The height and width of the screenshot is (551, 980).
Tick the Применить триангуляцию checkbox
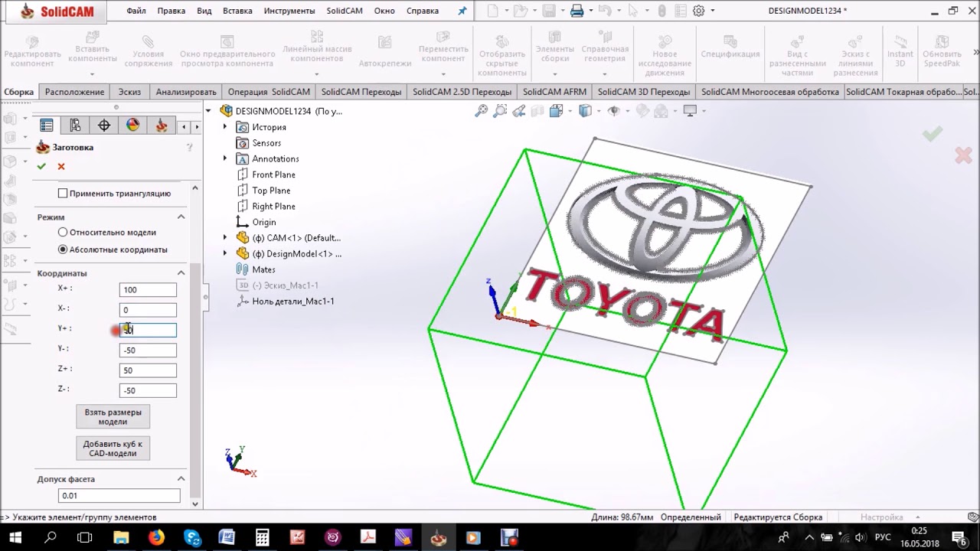[63, 194]
